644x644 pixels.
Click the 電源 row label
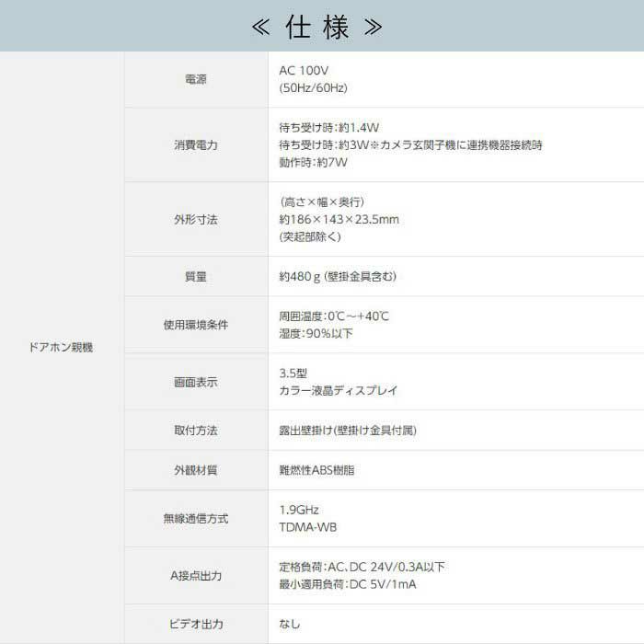tap(196, 79)
